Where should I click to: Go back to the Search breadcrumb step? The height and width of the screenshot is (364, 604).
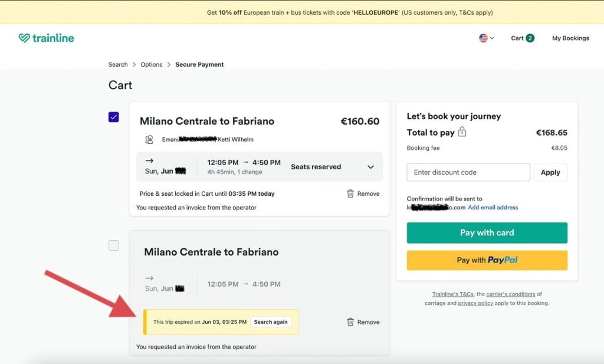point(117,64)
